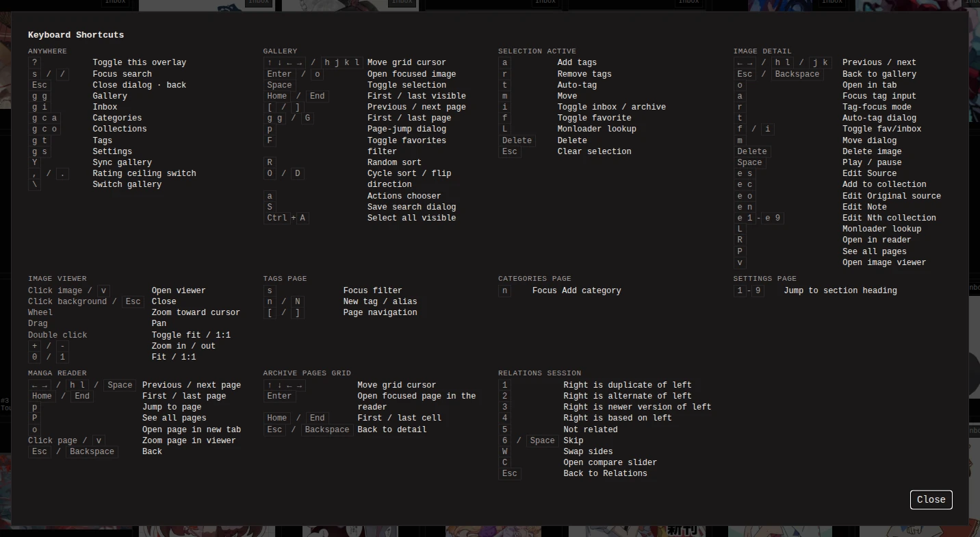The height and width of the screenshot is (537, 980).
Task: Click the "Auto-tag dialog" label
Action: click(x=879, y=118)
